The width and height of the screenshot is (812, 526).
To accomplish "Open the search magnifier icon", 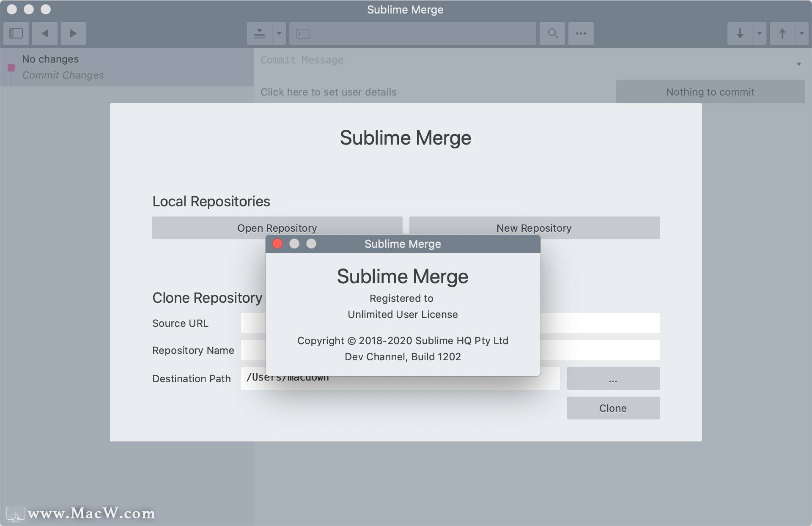I will pyautogui.click(x=552, y=33).
